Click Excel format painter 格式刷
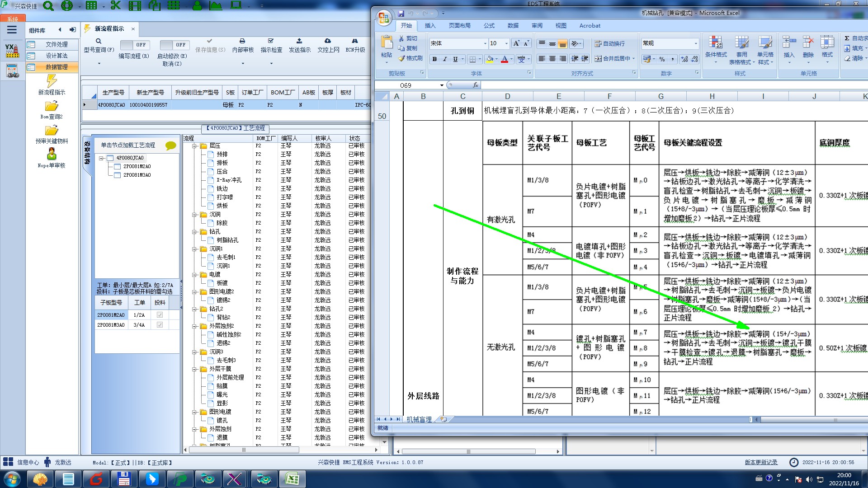868x488 pixels. tap(410, 58)
